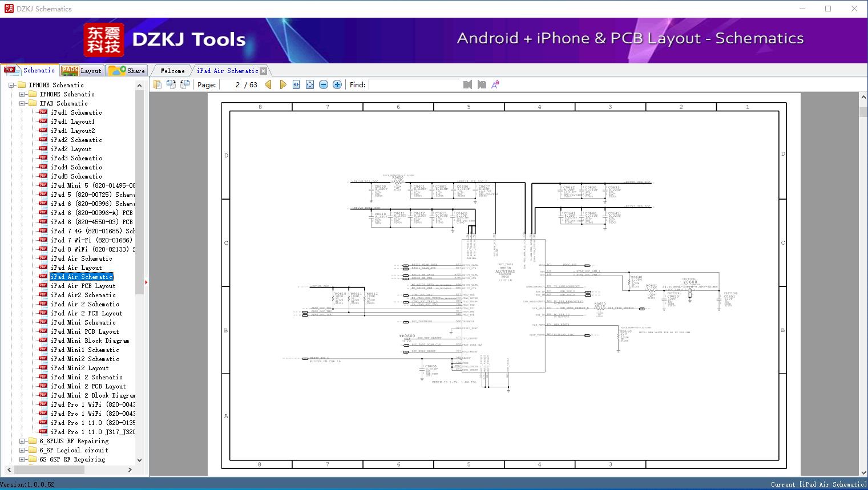This screenshot has height=490, width=868.
Task: Click the copy pages icon in viewer toolbar
Action: click(158, 84)
